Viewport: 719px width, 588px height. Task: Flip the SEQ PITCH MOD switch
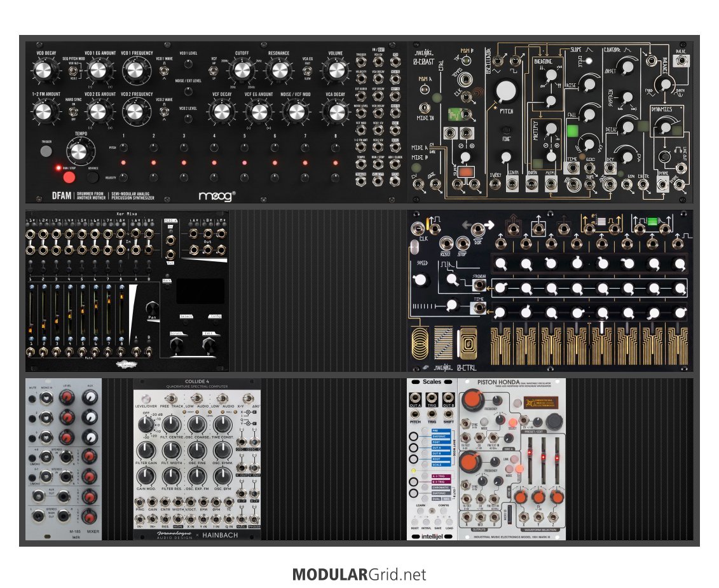coord(72,71)
